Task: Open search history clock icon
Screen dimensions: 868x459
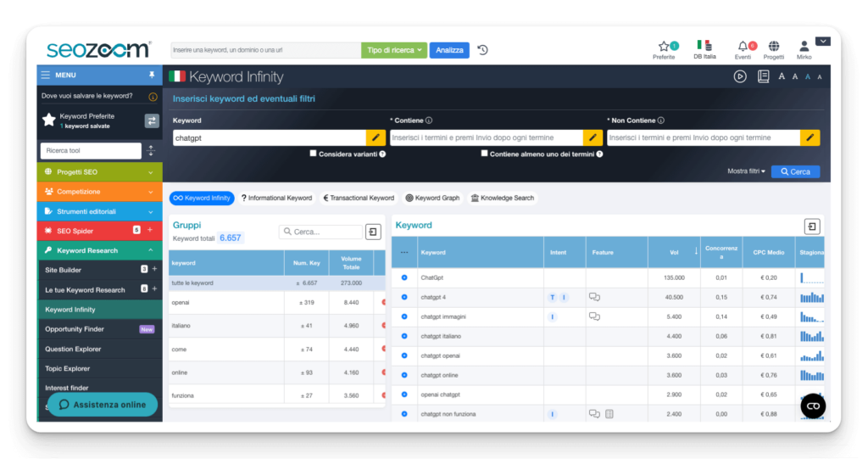Action: tap(482, 50)
